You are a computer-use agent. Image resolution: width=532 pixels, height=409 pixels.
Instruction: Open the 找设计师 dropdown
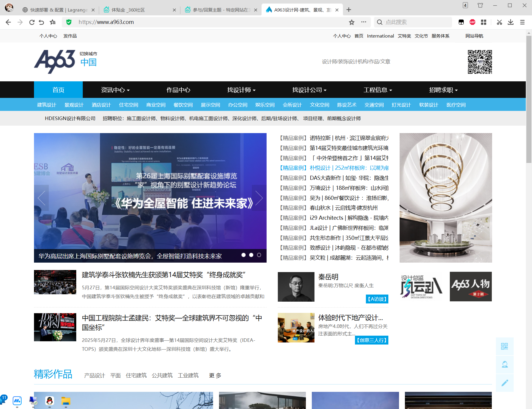click(241, 90)
